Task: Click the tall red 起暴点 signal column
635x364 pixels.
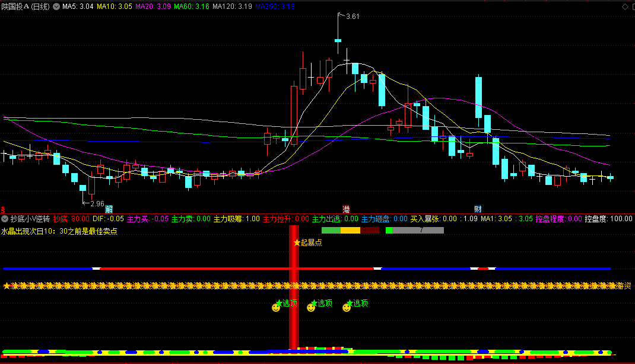Action: coord(294,287)
